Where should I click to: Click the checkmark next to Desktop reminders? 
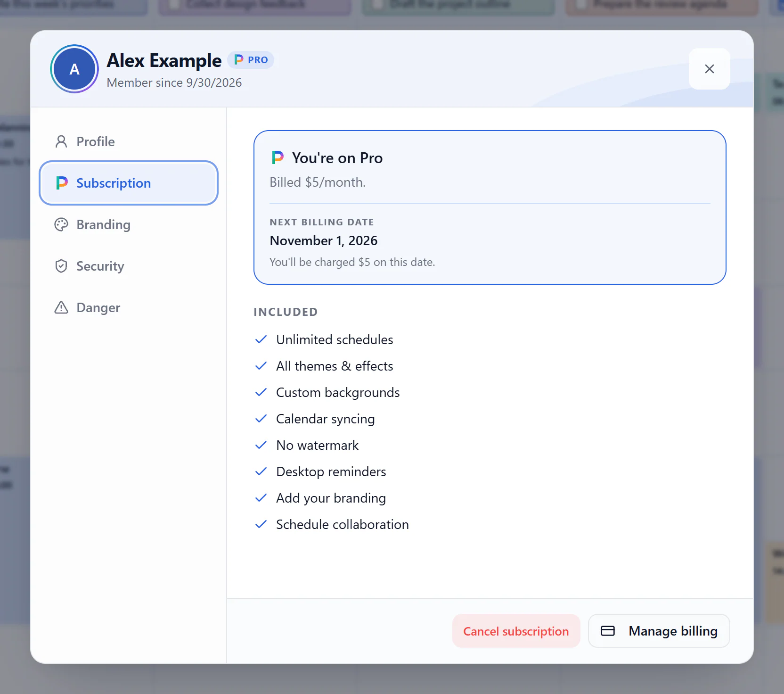pyautogui.click(x=261, y=471)
